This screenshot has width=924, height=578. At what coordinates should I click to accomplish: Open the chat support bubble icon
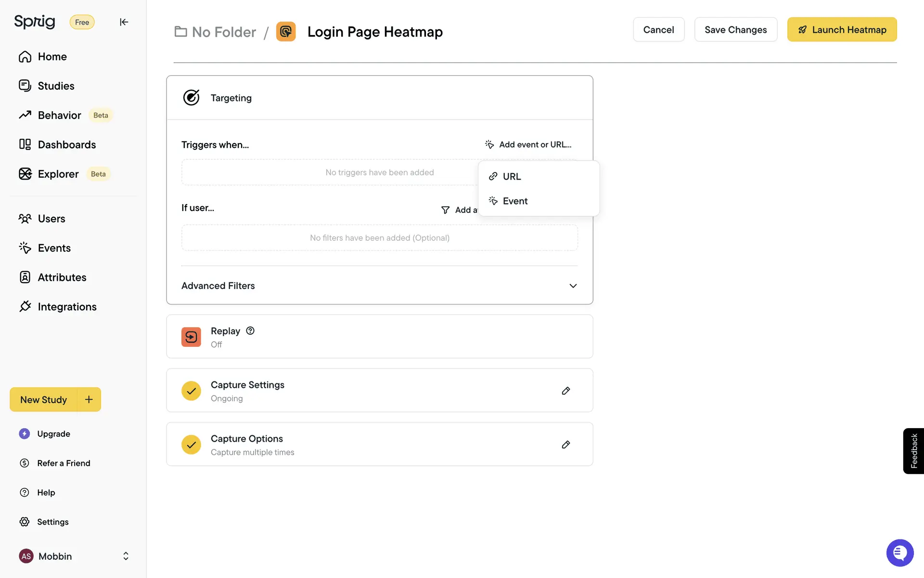[899, 552]
